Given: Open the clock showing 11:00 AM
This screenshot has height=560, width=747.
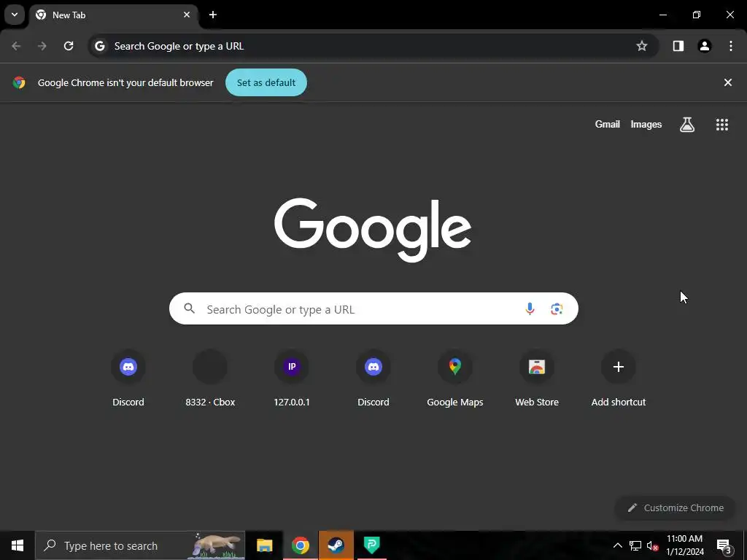Looking at the screenshot, I should (684, 545).
